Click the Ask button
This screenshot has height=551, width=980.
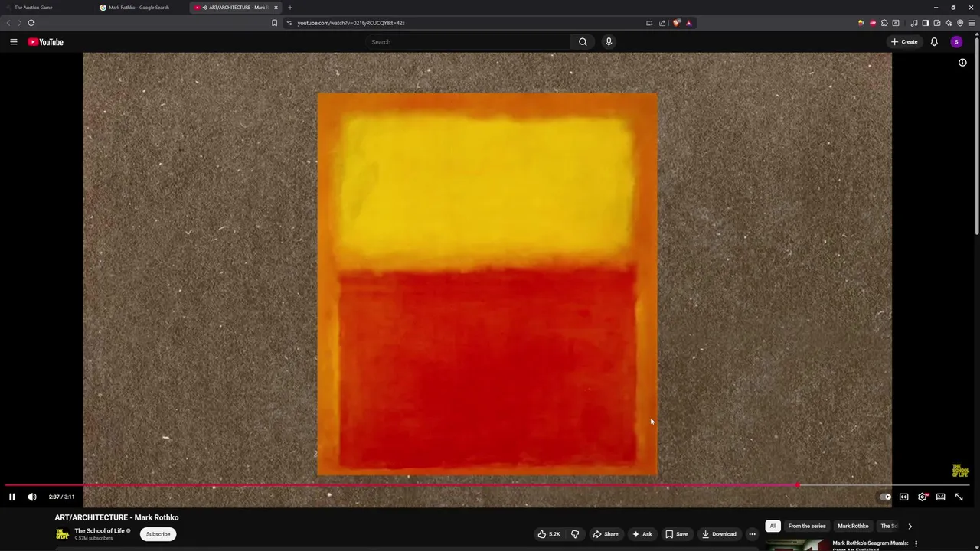pos(642,534)
